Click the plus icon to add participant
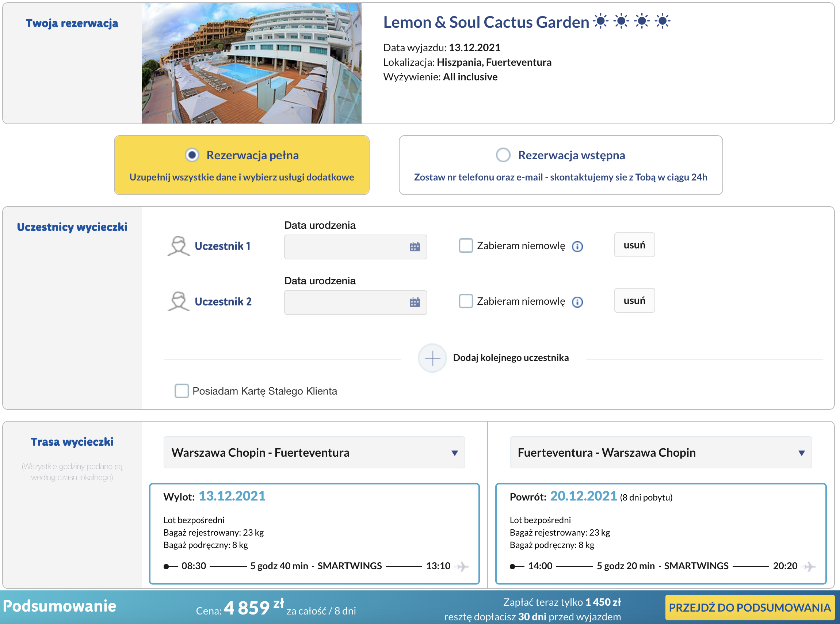The image size is (840, 624). (x=432, y=358)
